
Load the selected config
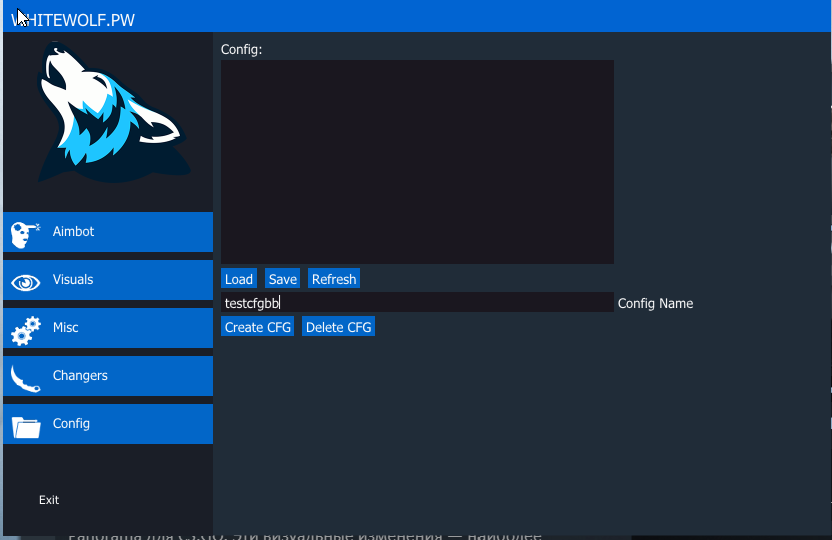tap(239, 279)
